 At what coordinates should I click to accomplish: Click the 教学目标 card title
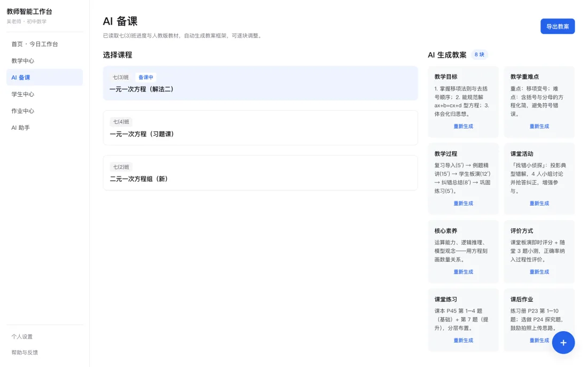445,76
